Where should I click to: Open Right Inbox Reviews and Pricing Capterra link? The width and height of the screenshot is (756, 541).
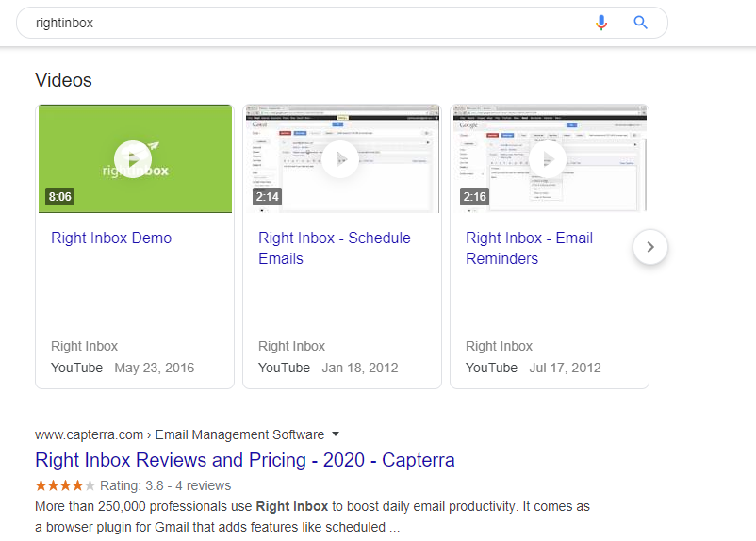click(x=245, y=460)
